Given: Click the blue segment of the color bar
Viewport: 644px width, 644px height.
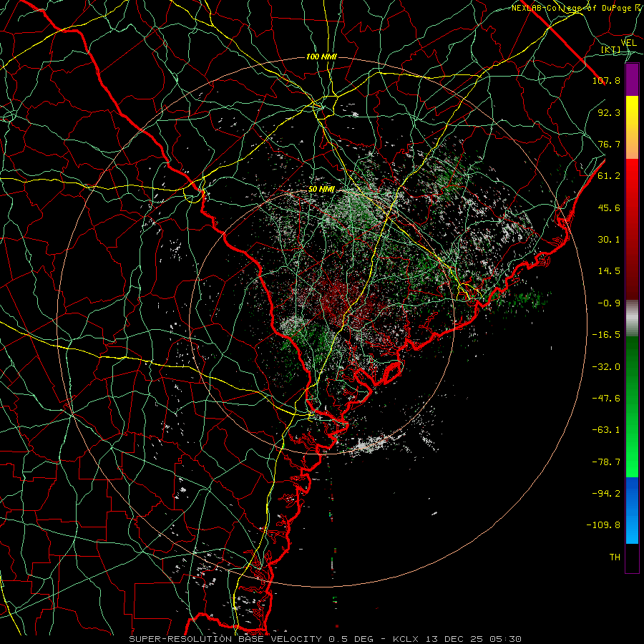Looking at the screenshot, I should tap(632, 510).
